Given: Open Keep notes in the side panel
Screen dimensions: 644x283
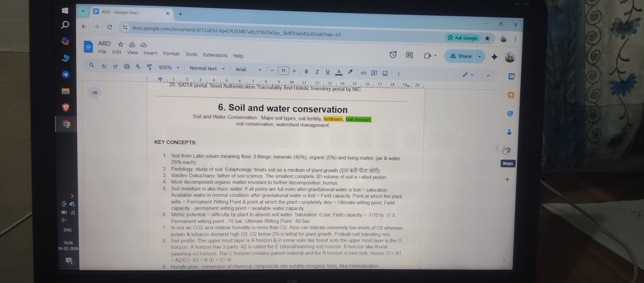Looking at the screenshot, I should click(x=511, y=95).
